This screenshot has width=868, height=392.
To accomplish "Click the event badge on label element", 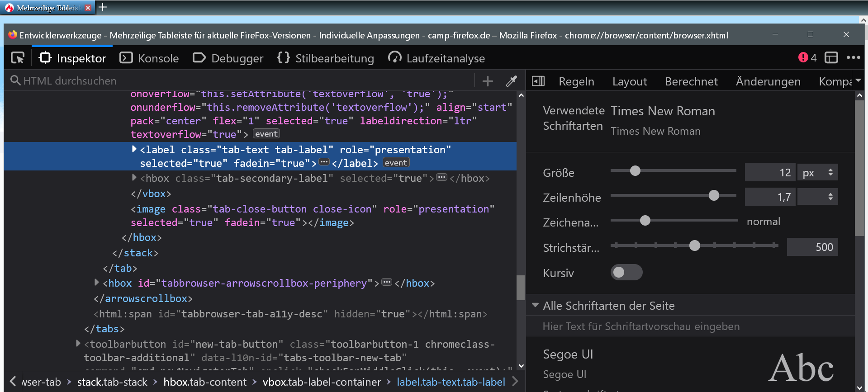I will (396, 163).
